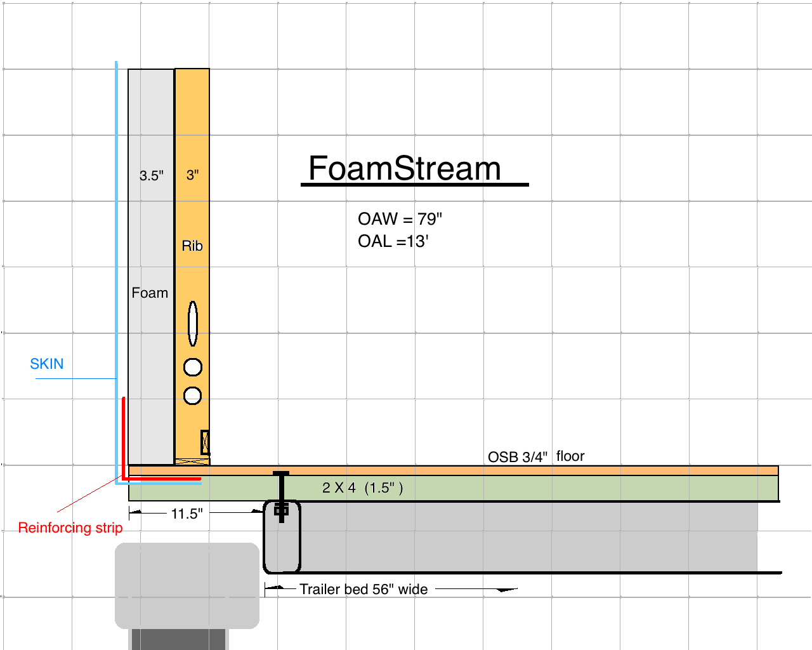Select the upper round hole in rib
The width and height of the screenshot is (812, 650).
[193, 367]
